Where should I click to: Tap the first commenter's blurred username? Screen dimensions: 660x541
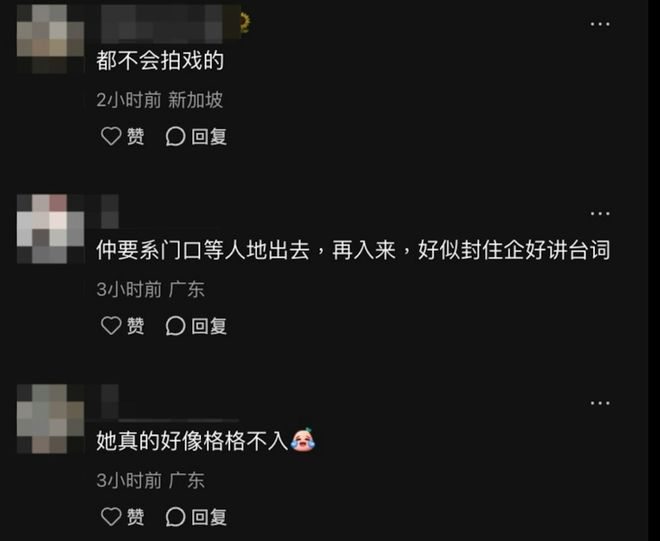click(x=168, y=24)
